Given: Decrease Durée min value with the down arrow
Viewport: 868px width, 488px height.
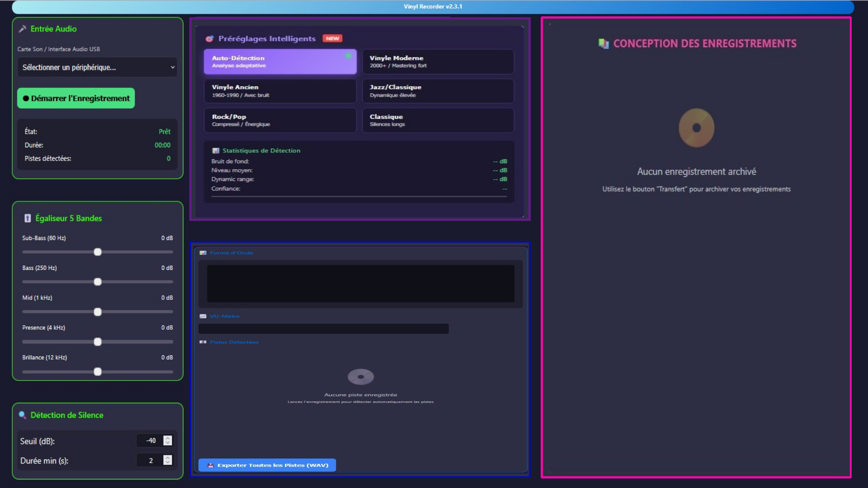Looking at the screenshot, I should tap(168, 463).
